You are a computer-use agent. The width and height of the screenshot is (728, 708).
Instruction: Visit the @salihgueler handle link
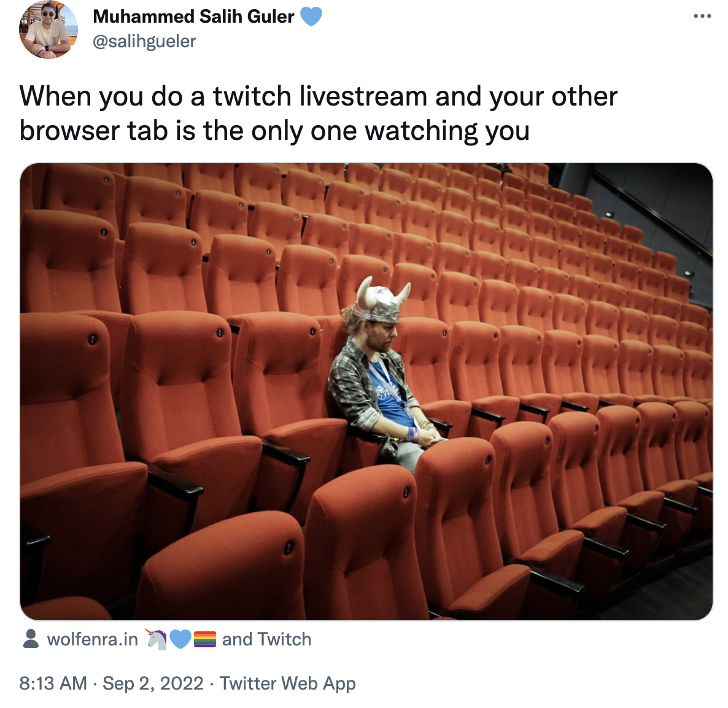144,41
